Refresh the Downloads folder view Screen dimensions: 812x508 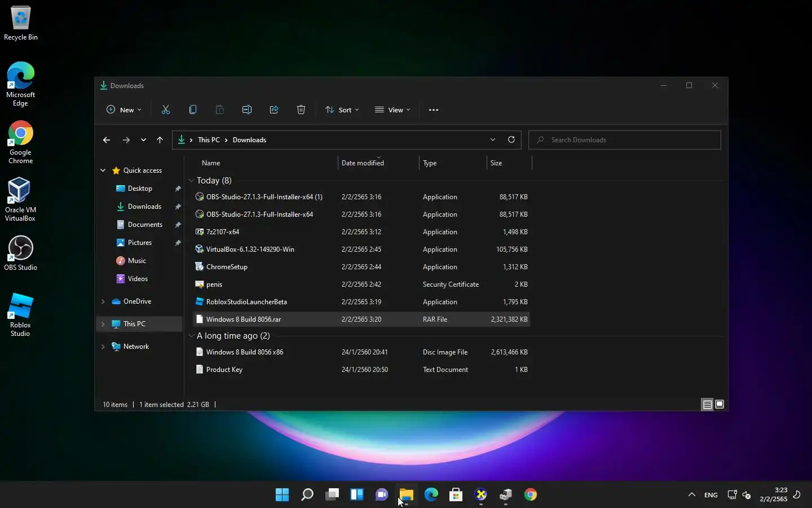click(x=511, y=139)
